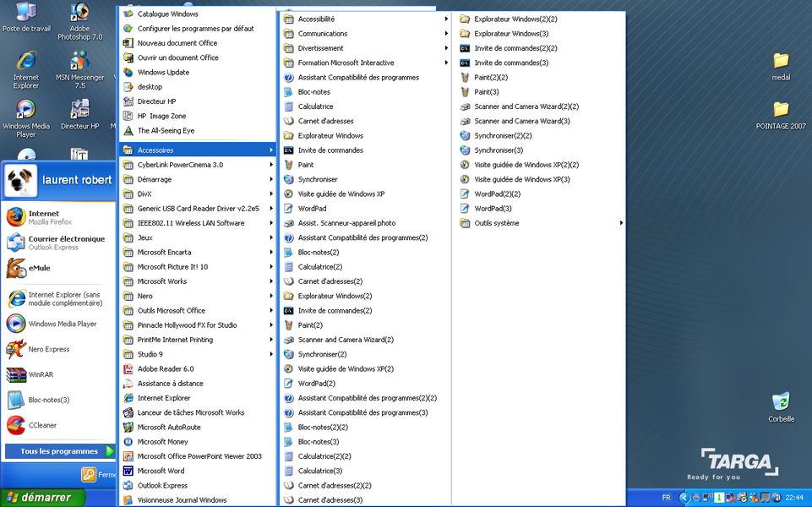The image size is (812, 507).
Task: Expand the Démarrage folder
Action: (197, 179)
